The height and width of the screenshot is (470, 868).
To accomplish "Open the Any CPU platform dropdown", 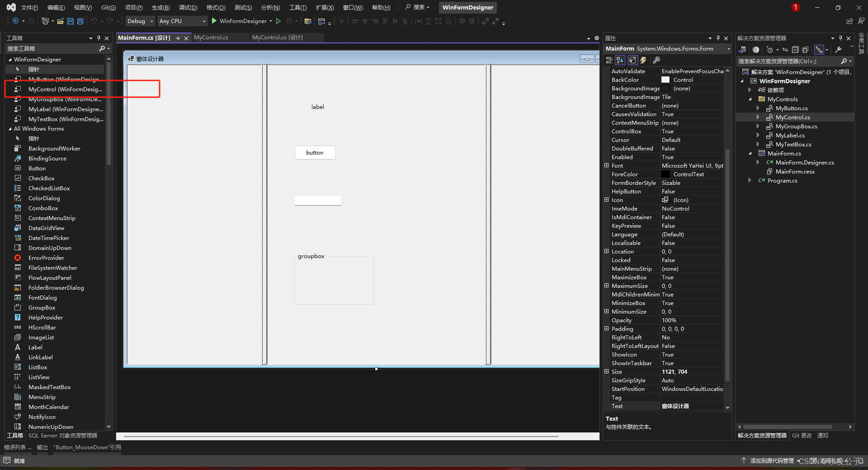I will point(182,21).
